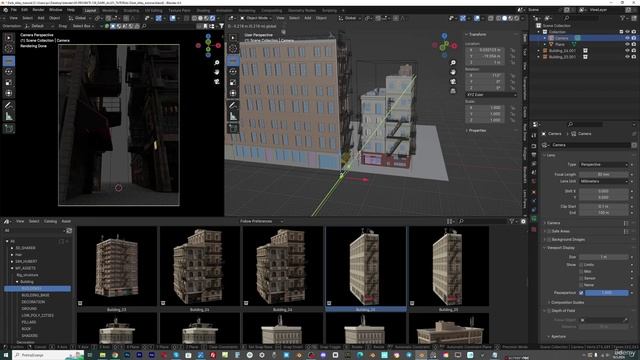Enable the Sensor checkbox under Show
Viewport: 640px width, 360px height.
pos(581,278)
